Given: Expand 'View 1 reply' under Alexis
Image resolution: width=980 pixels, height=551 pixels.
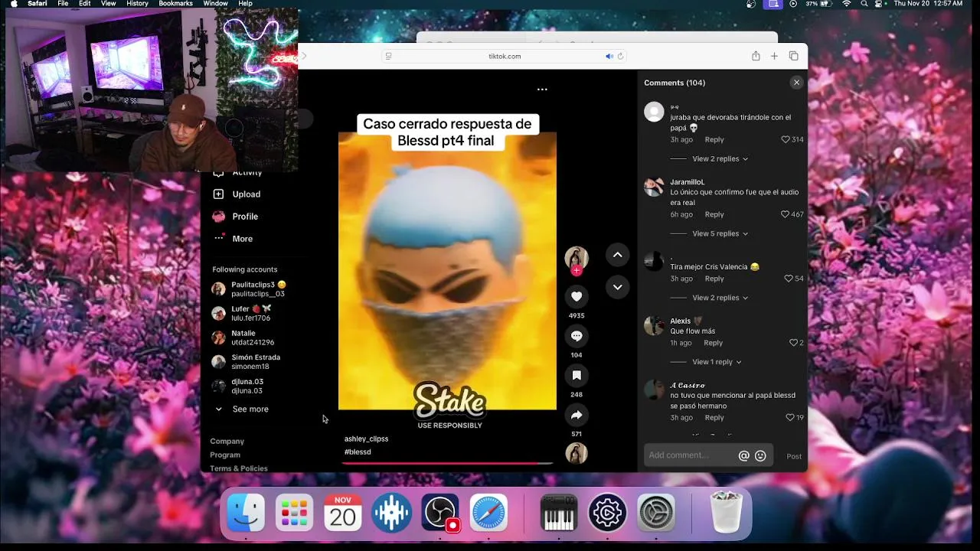Looking at the screenshot, I should (x=717, y=362).
